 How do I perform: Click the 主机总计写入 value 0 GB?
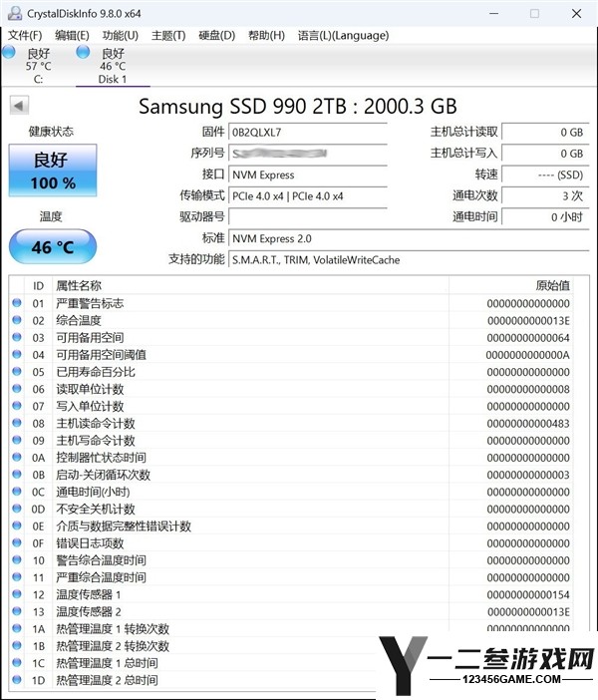(x=545, y=154)
